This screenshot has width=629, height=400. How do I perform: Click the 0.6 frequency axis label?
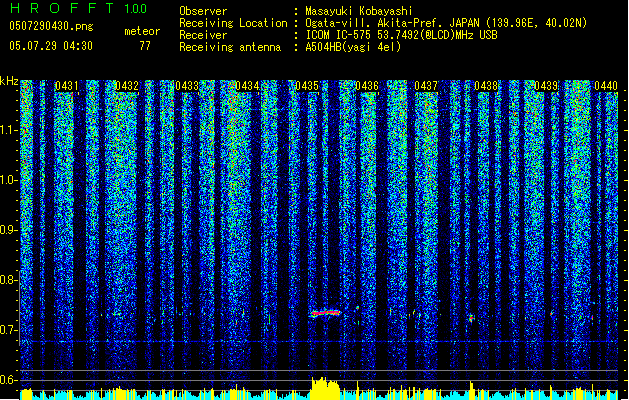(8, 380)
